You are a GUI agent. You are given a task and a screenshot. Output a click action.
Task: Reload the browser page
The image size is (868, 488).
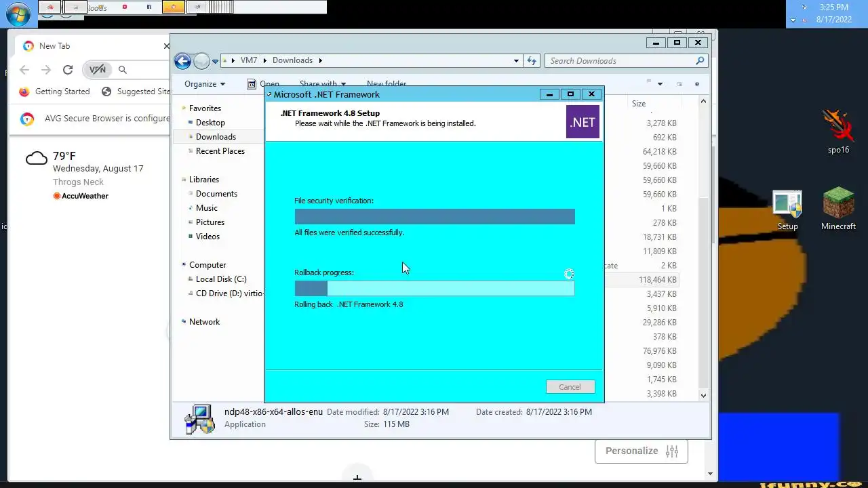click(67, 70)
